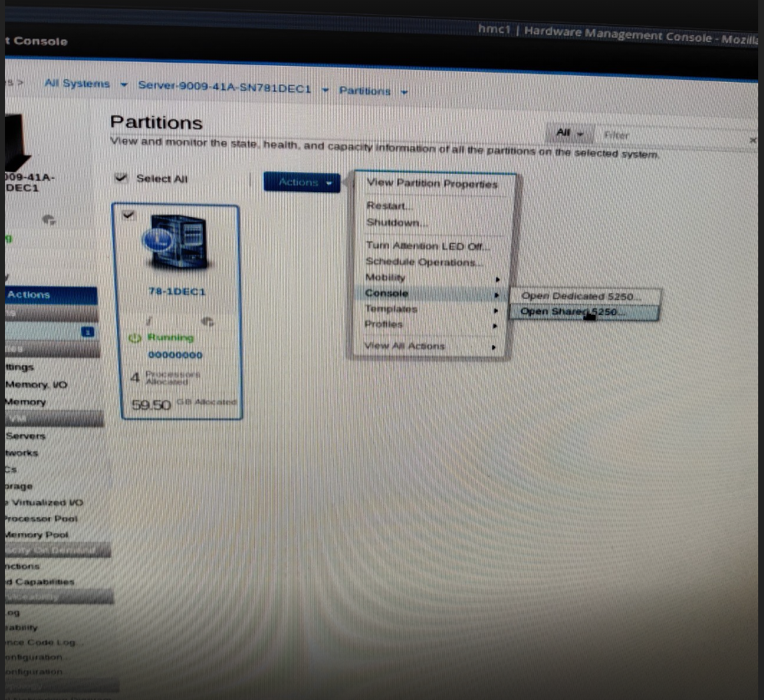Click the All Systems breadcrumb link
This screenshot has height=700, width=764.
pyautogui.click(x=77, y=84)
